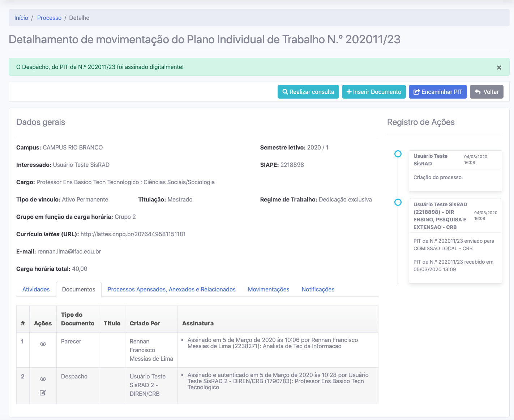
Task: Click the edit icon in Despacho row
Action: coord(43,393)
